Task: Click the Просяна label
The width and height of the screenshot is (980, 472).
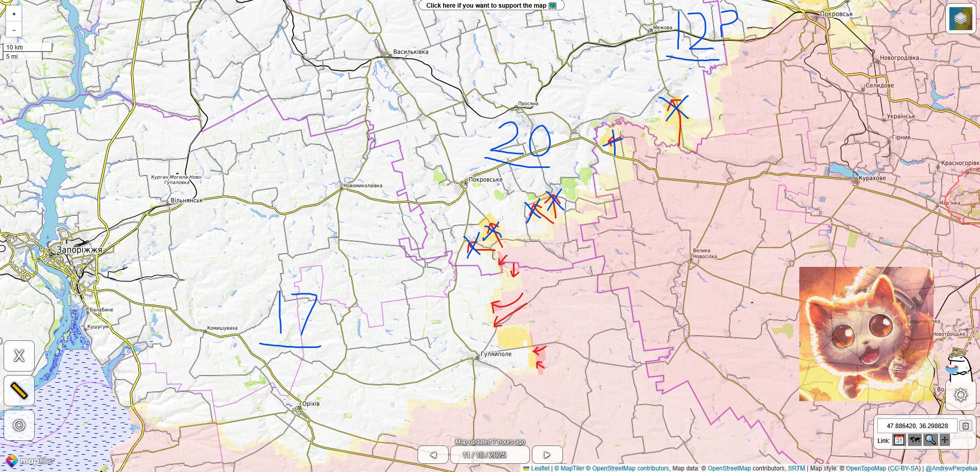Action: [528, 103]
